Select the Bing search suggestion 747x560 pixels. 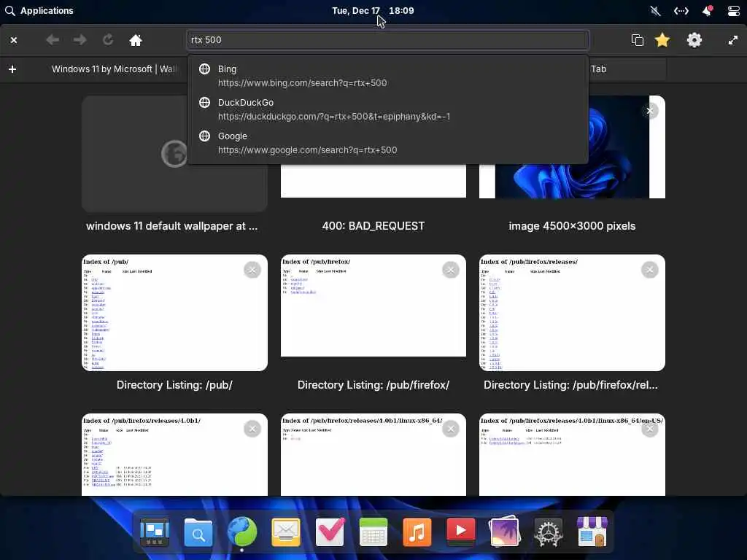[388, 76]
